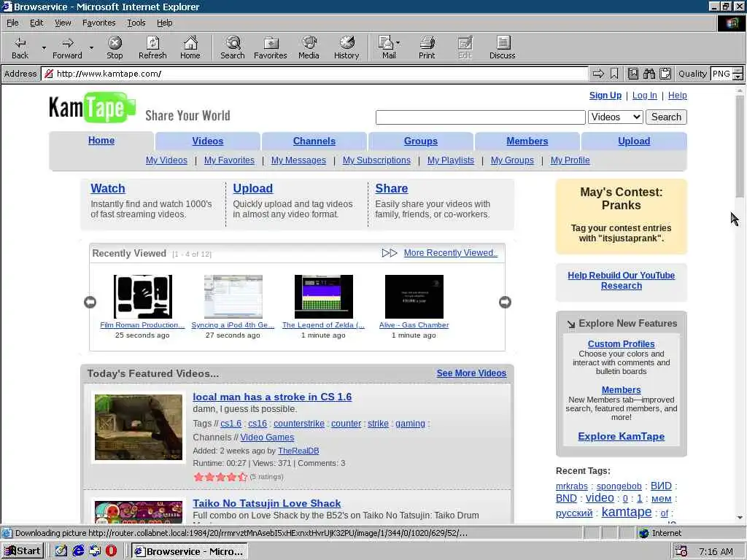Stop loading the page
This screenshot has width=747, height=560.
pyautogui.click(x=115, y=47)
